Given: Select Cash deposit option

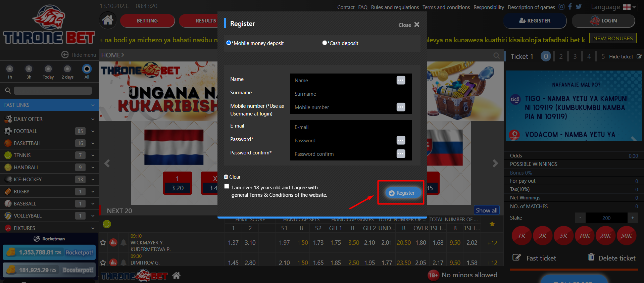Looking at the screenshot, I should (325, 43).
